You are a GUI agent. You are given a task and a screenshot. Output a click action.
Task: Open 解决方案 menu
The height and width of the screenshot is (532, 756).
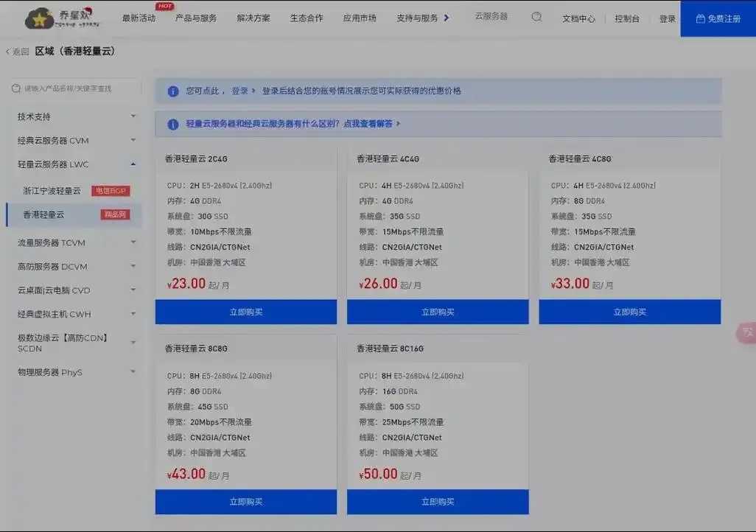(253, 18)
